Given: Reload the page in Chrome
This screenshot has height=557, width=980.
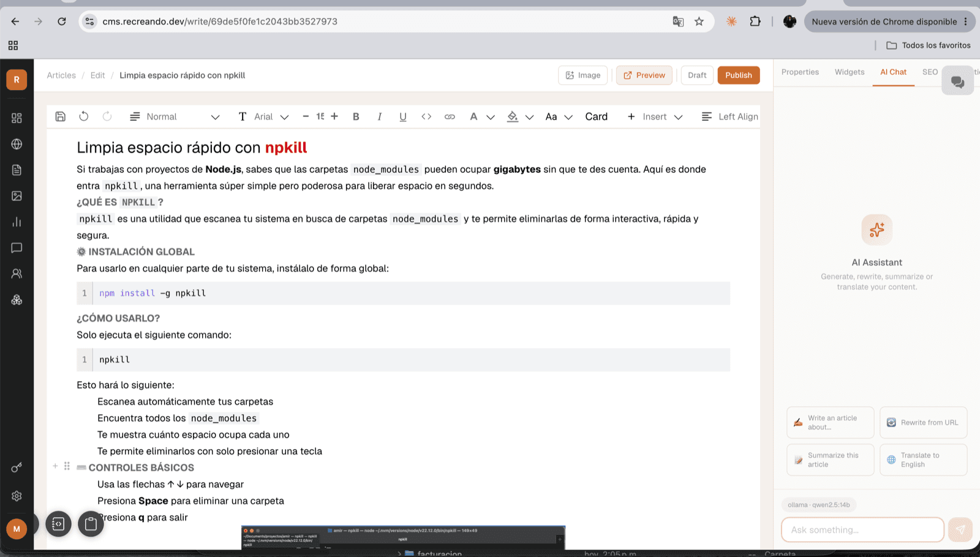Looking at the screenshot, I should pos(62,21).
